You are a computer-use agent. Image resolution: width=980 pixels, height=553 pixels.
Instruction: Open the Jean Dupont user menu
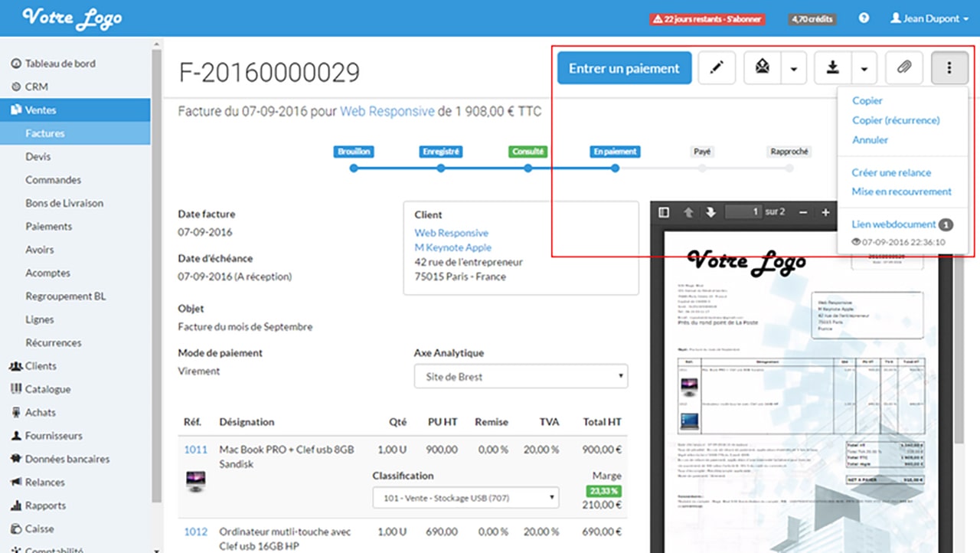click(x=929, y=18)
